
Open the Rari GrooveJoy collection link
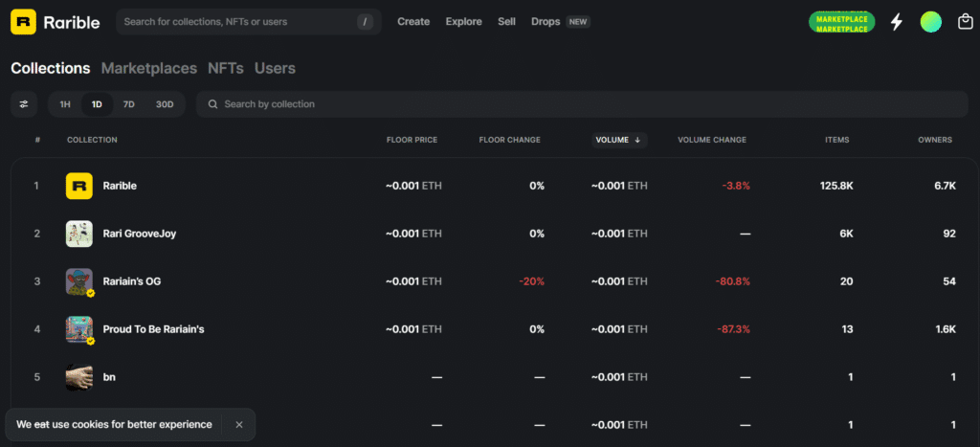pos(140,234)
